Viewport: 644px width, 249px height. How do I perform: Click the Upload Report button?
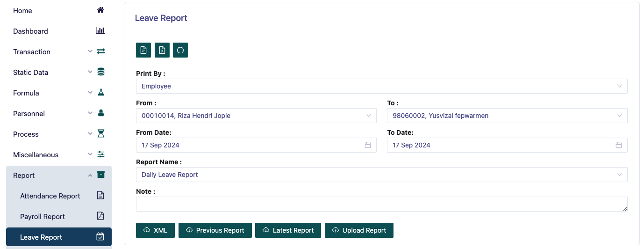pyautogui.click(x=359, y=230)
